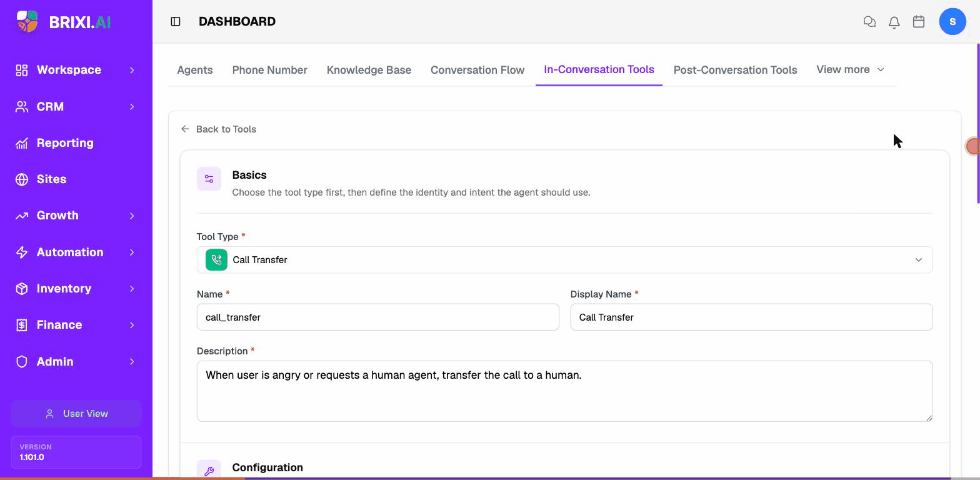
Task: Go Back to Tools
Action: pyautogui.click(x=219, y=129)
